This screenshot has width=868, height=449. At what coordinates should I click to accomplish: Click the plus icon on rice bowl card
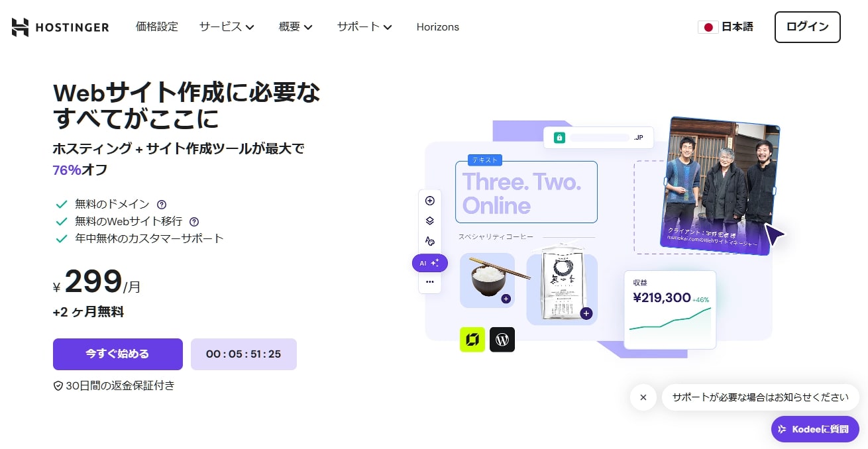506,299
